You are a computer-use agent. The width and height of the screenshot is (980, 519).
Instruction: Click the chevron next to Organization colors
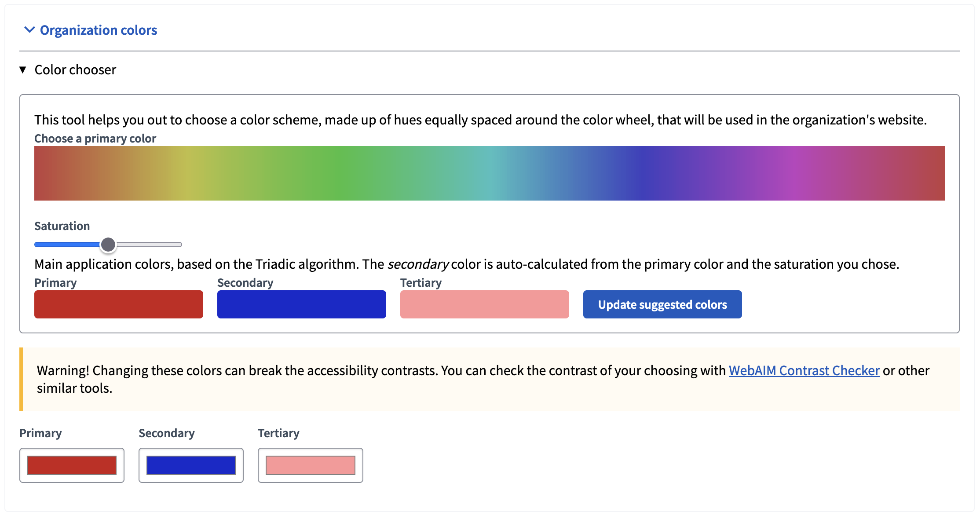(30, 30)
